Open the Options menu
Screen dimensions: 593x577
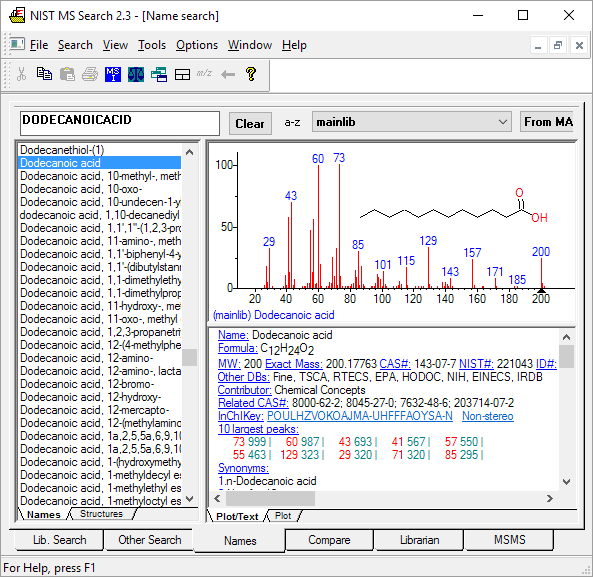click(197, 45)
